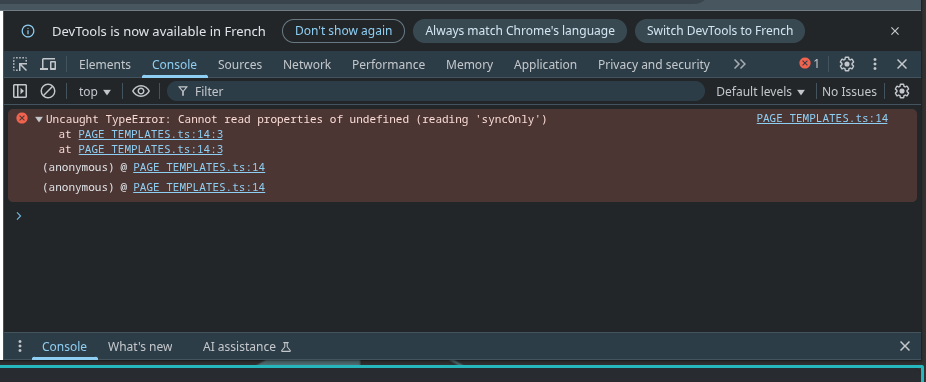Click the red error icon on the TypeError row
926x382 pixels.
pos(22,119)
